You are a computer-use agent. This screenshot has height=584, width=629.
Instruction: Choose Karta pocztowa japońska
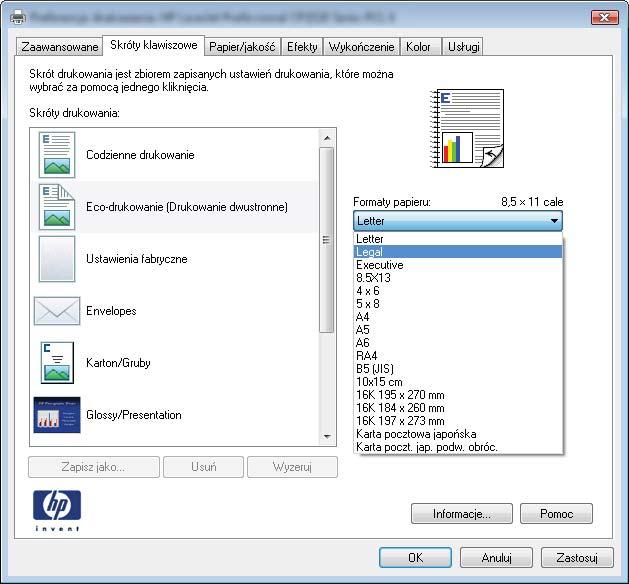click(458, 434)
